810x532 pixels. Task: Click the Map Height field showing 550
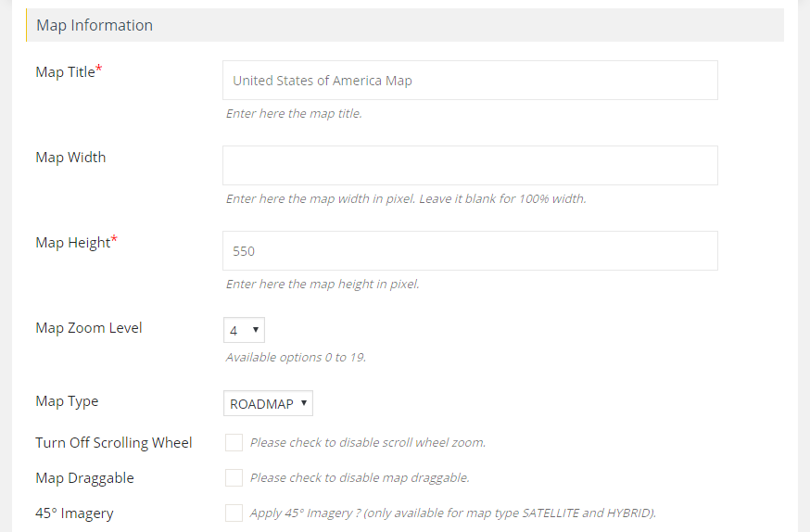pyautogui.click(x=470, y=250)
